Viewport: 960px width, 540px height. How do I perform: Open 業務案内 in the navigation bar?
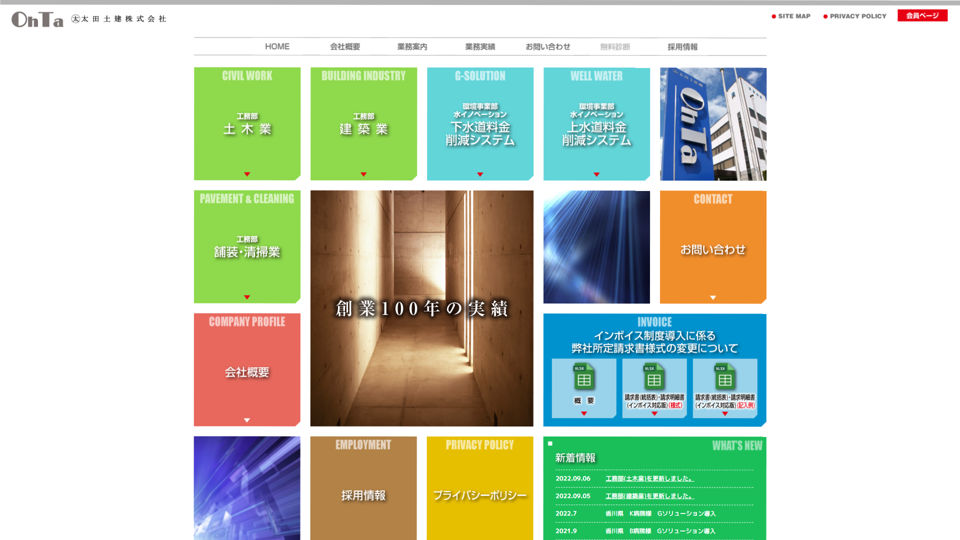click(x=412, y=47)
